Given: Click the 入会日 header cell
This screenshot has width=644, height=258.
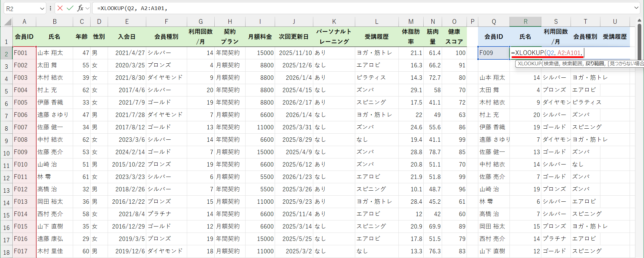Looking at the screenshot, I should pos(127,37).
